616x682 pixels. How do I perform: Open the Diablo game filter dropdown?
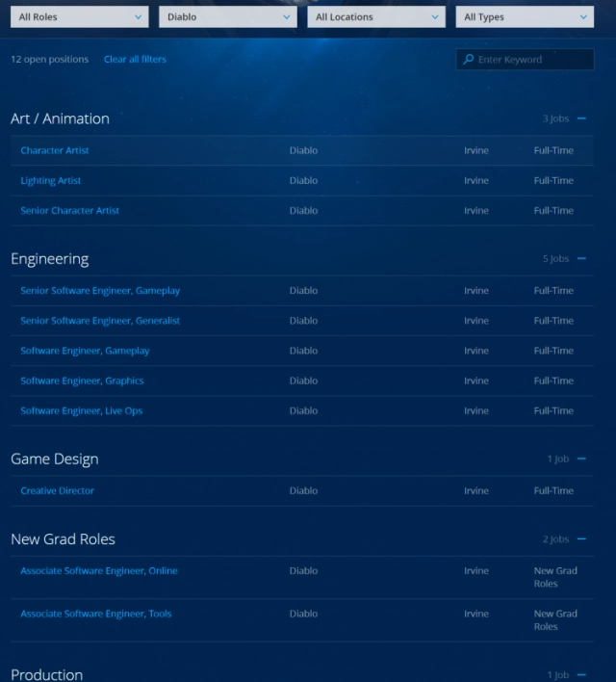228,16
